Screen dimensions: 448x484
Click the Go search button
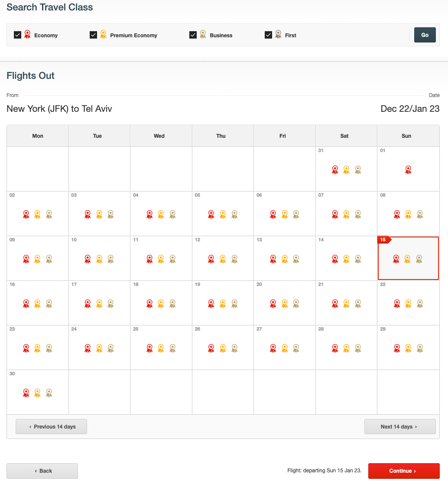(x=425, y=35)
